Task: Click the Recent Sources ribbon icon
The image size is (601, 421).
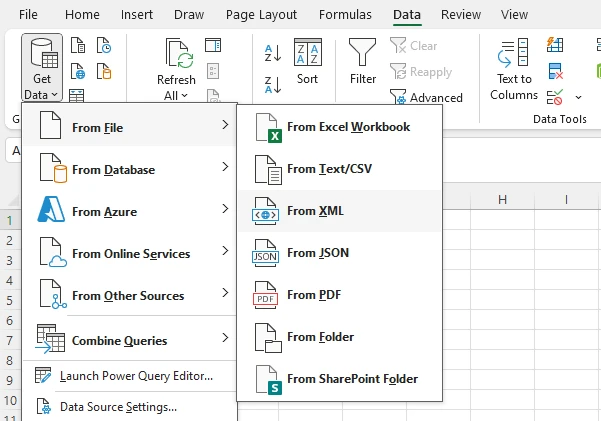Action: [x=104, y=45]
